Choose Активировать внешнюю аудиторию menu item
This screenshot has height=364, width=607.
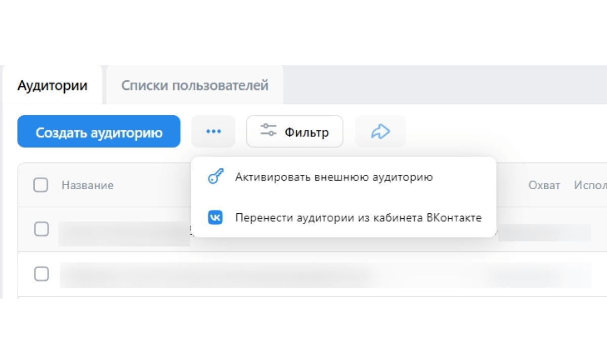343,177
